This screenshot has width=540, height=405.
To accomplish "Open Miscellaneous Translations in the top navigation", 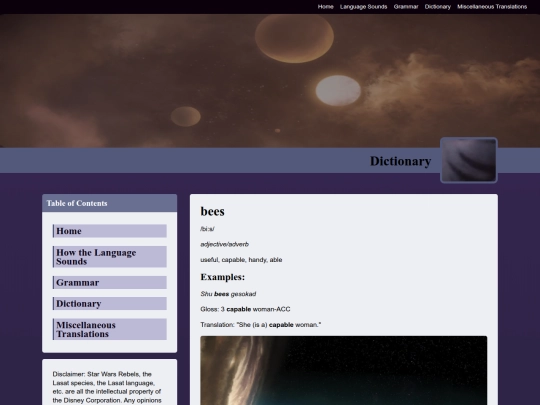I will tap(492, 7).
